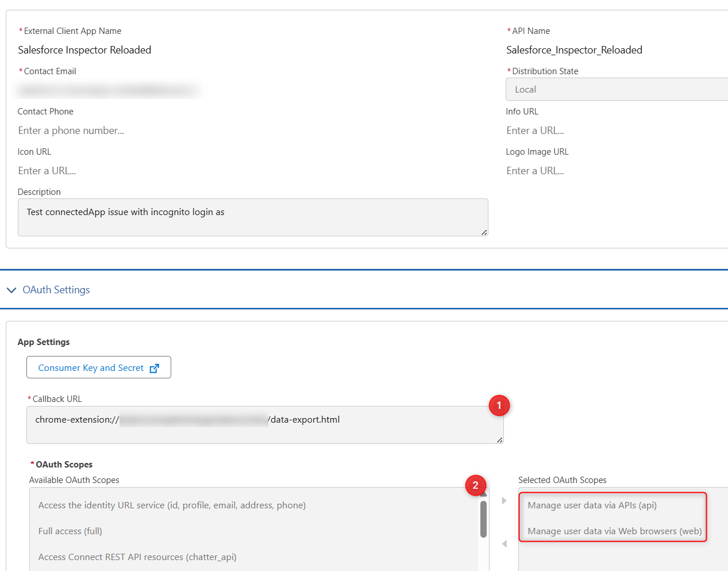Screen dimensions: 728x571
Task: Click the left arrow to remove scope
Action: pos(504,543)
